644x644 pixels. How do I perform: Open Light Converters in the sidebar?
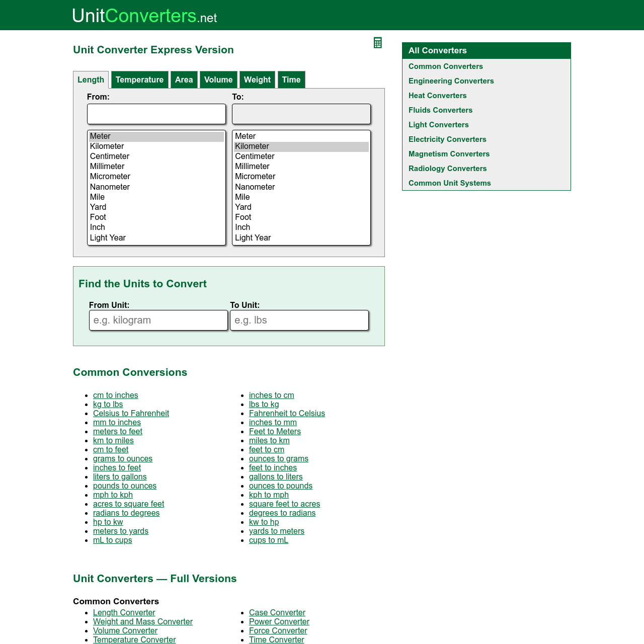point(438,125)
